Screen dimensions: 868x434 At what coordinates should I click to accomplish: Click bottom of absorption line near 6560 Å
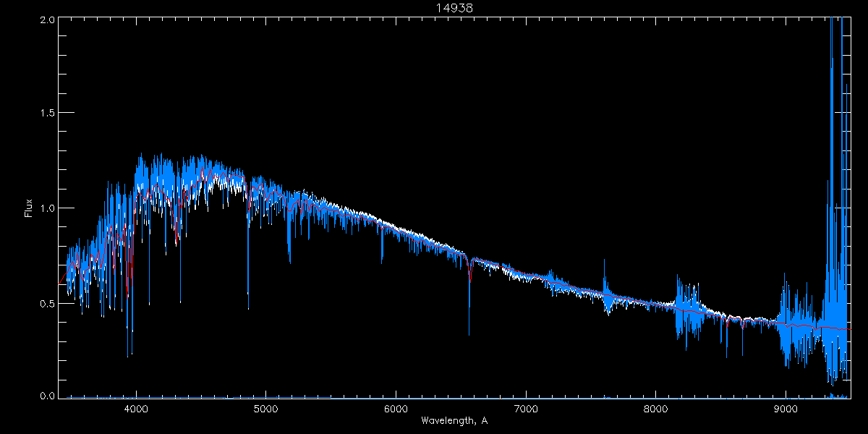pos(469,333)
